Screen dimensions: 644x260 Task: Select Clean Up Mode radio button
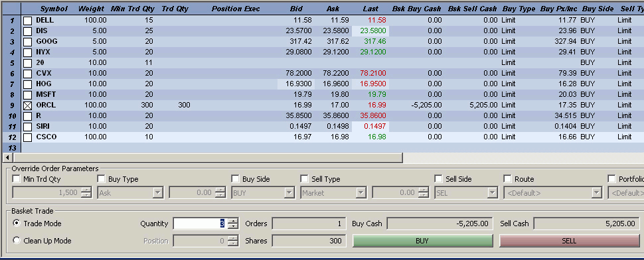click(17, 241)
